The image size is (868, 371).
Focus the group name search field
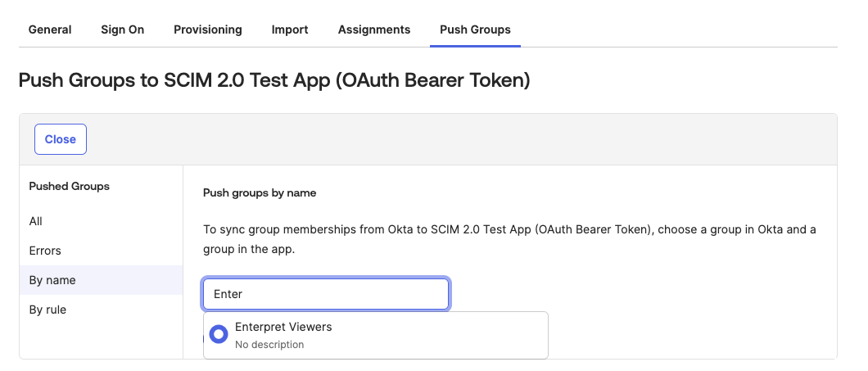tap(326, 294)
